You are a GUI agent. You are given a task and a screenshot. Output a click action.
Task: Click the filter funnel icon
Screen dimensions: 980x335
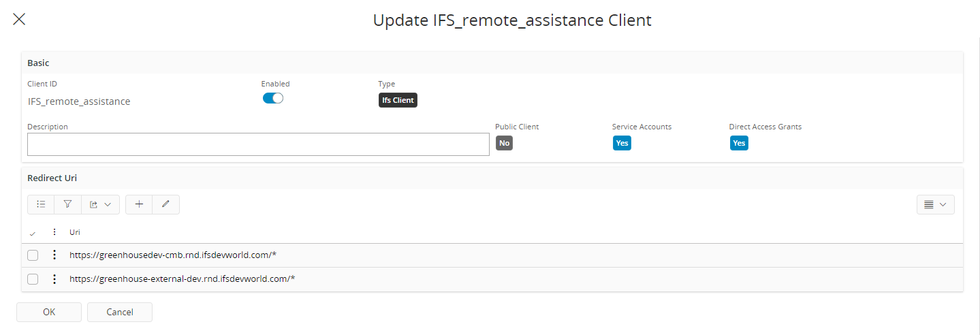pyautogui.click(x=67, y=204)
